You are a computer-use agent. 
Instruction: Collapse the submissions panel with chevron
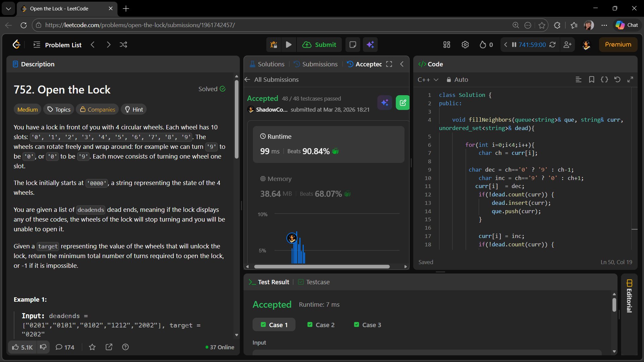point(402,64)
